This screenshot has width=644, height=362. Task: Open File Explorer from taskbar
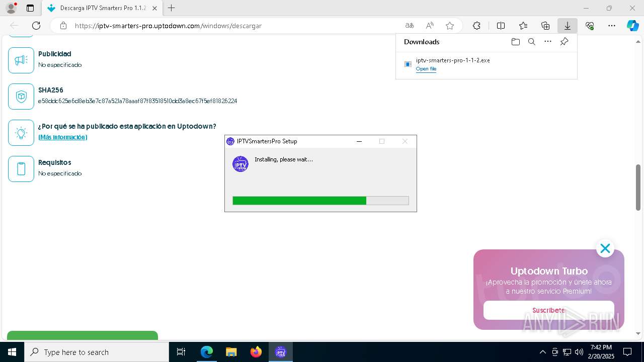pyautogui.click(x=231, y=352)
